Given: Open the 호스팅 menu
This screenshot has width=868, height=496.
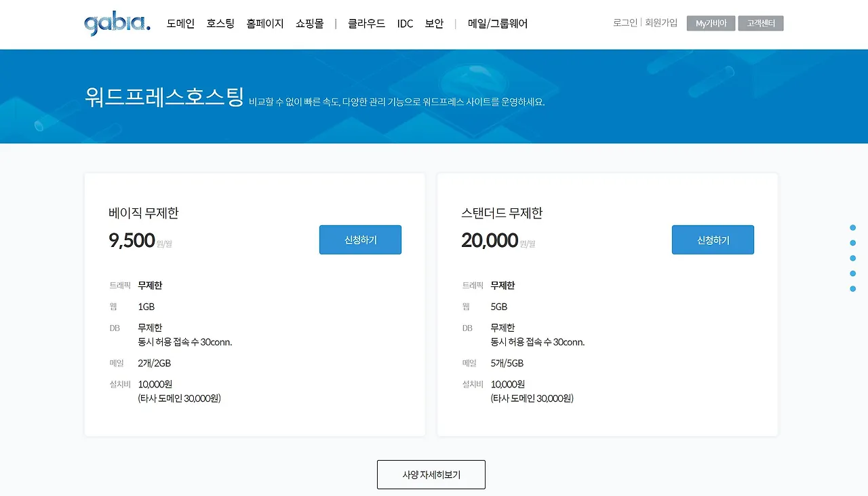Looking at the screenshot, I should click(x=220, y=22).
